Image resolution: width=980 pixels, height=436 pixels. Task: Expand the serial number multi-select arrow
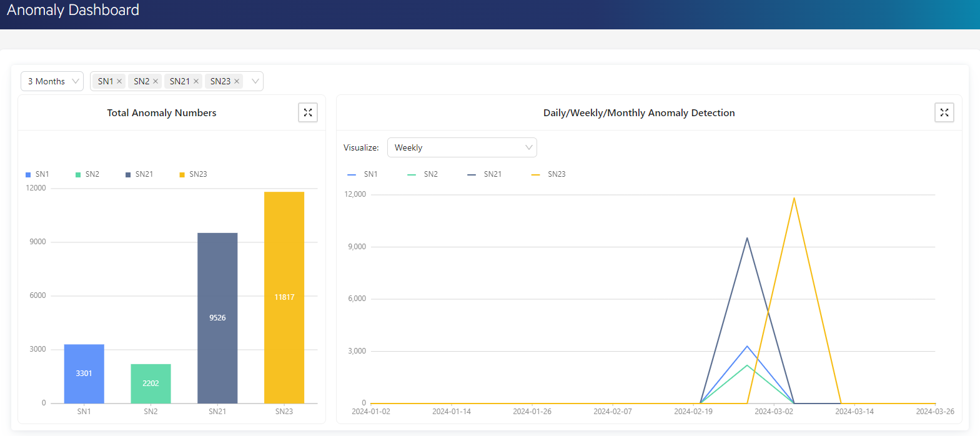click(x=255, y=81)
